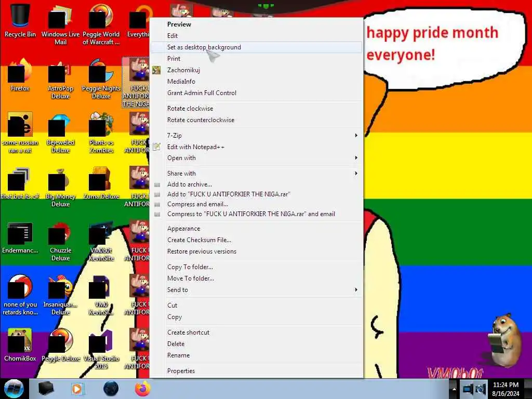Select Set as desktop background
Viewport: 532px width, 399px height.
pyautogui.click(x=256, y=47)
